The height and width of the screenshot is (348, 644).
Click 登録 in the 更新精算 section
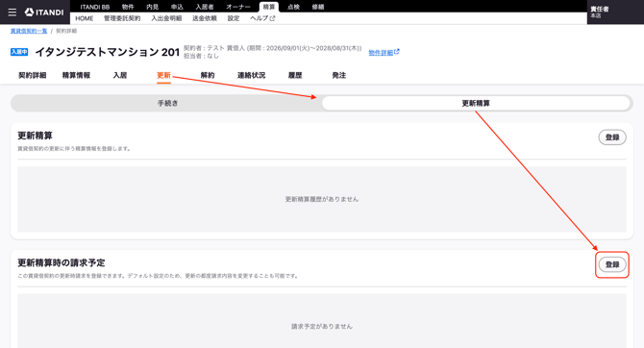(x=612, y=137)
